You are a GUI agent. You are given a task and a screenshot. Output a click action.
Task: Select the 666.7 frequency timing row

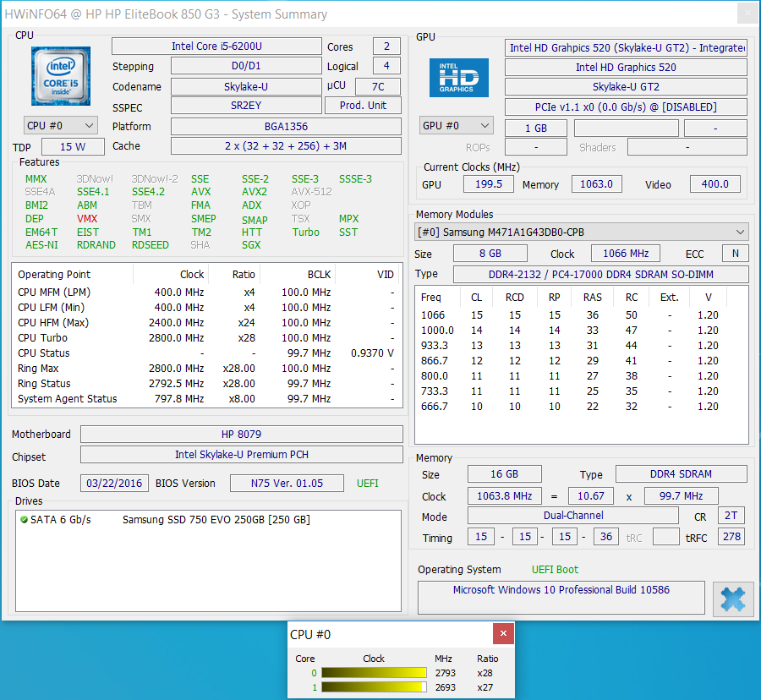pyautogui.click(x=580, y=407)
